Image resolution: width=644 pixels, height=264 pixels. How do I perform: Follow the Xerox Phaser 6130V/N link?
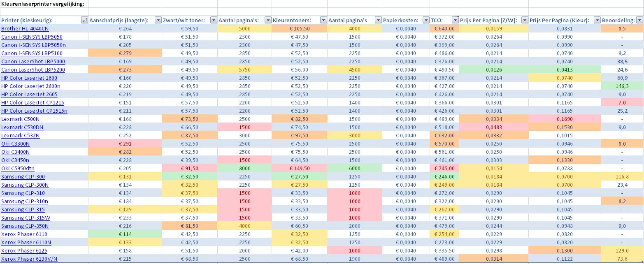click(x=30, y=259)
